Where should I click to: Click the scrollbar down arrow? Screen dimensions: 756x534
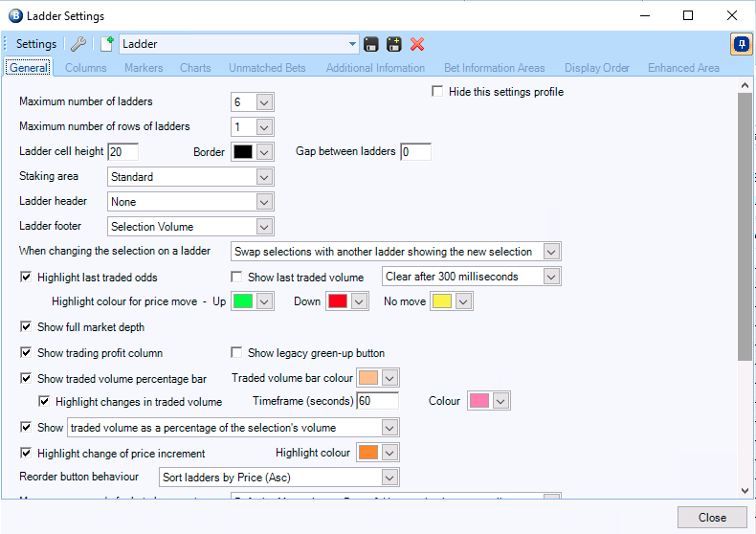coord(745,491)
